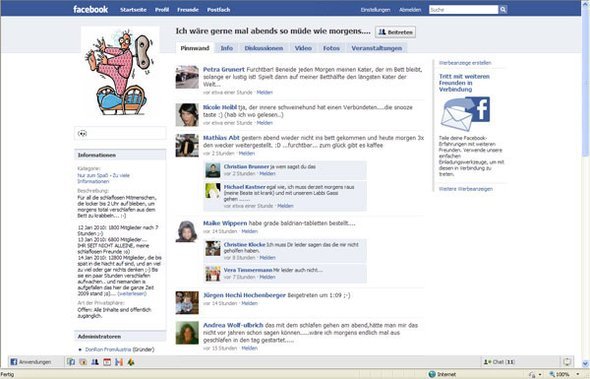590x379 pixels.
Task: Open the Chat panel
Action: pos(499,362)
